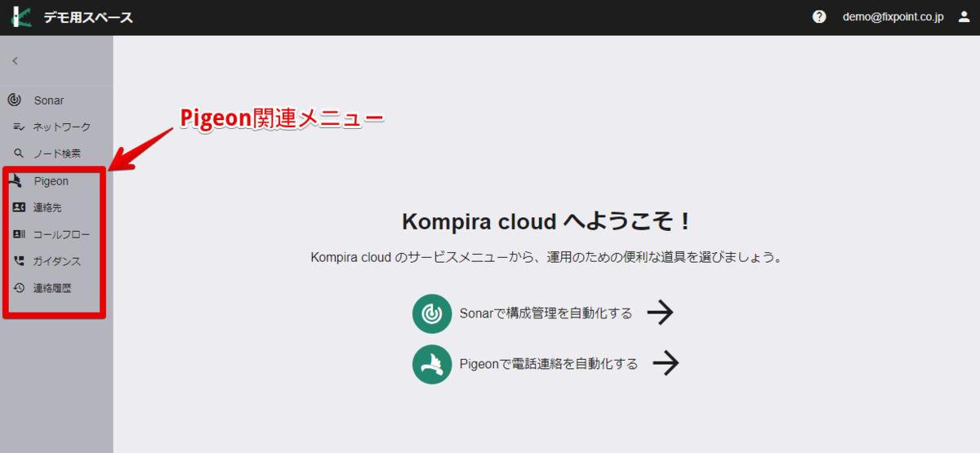Screen dimensions: 980x453
Task: Click the arrow next to Sonar automation link
Action: 660,313
